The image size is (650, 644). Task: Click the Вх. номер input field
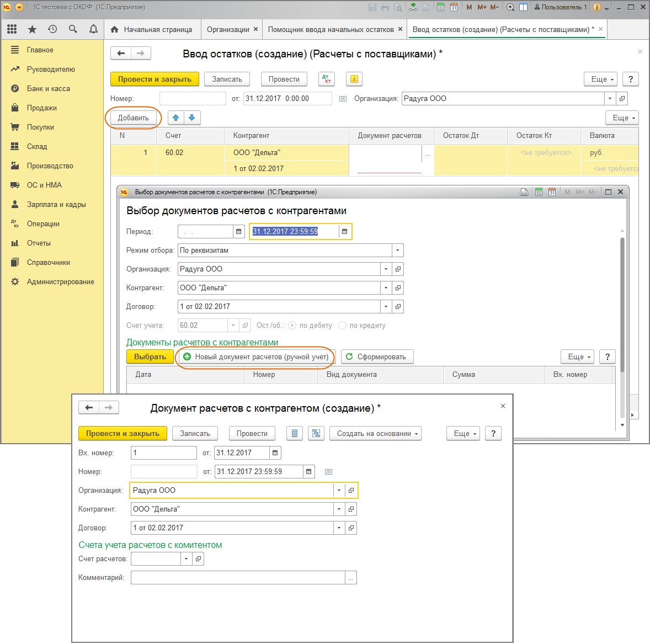[164, 453]
